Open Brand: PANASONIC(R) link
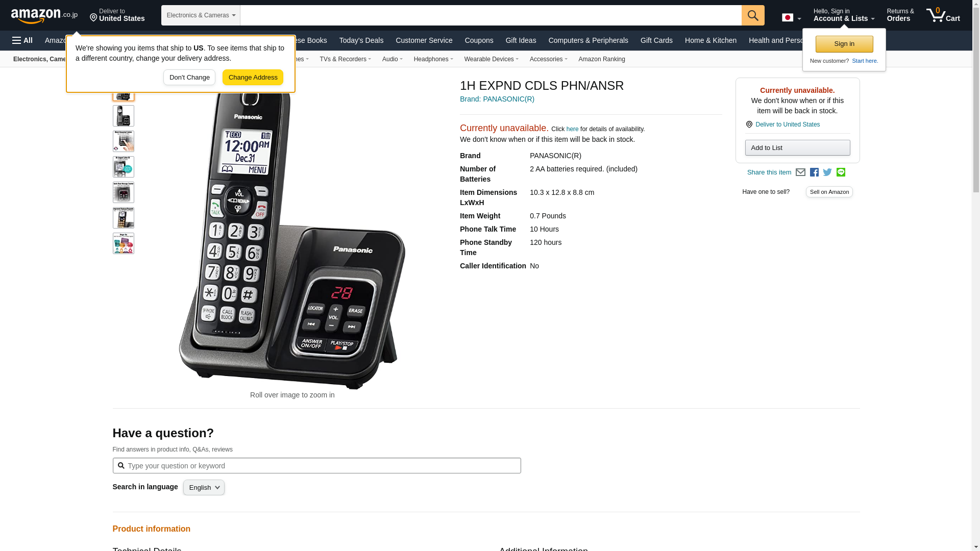Viewport: 980px width, 551px height. [497, 99]
